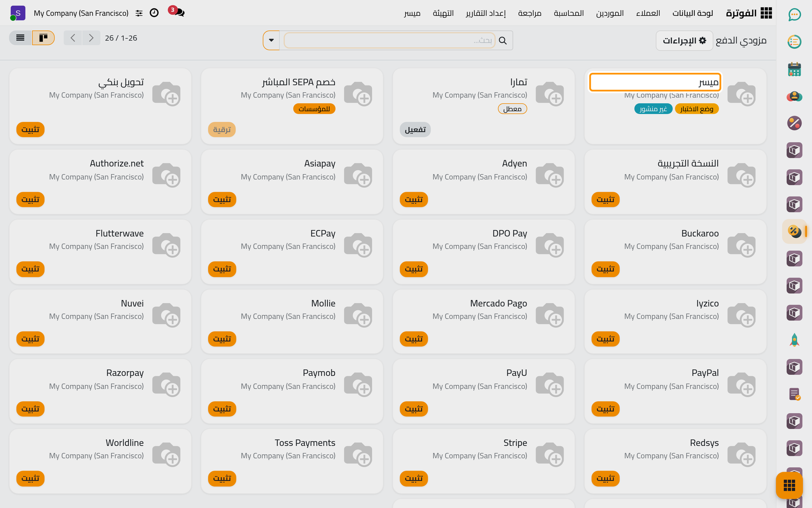Click the orange apps grid floating button
The width and height of the screenshot is (812, 508).
(789, 485)
